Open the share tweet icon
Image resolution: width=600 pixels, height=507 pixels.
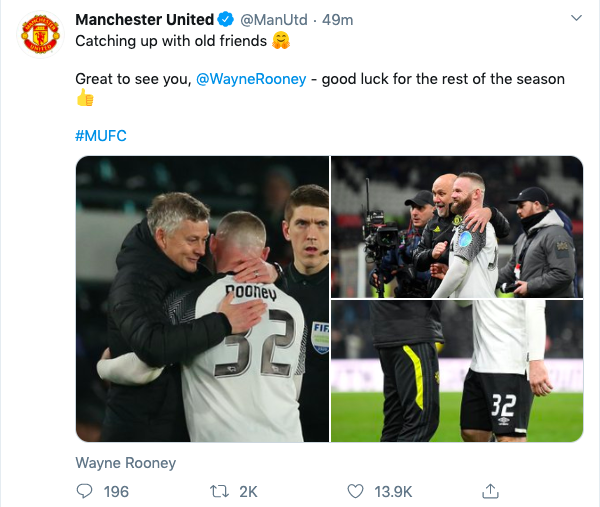490,491
